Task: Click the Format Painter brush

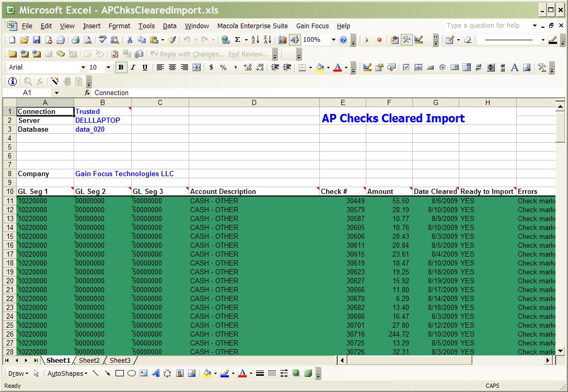Action: click(x=172, y=40)
